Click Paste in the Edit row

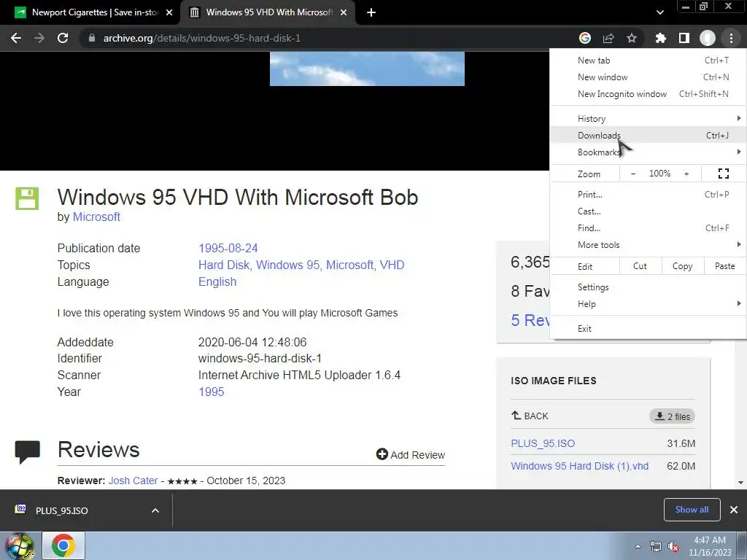pyautogui.click(x=724, y=266)
